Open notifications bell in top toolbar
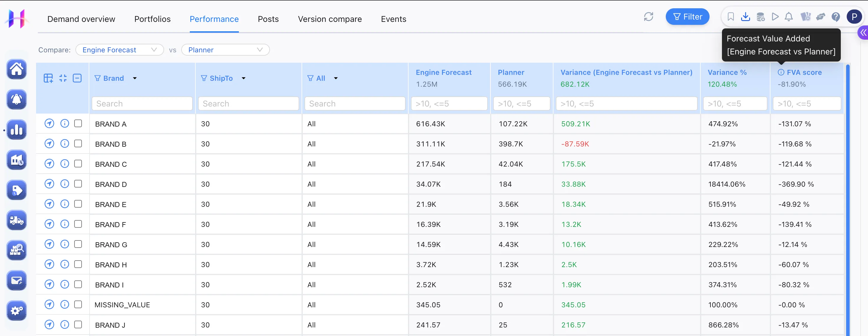Screen dimensions: 868x336 789,17
